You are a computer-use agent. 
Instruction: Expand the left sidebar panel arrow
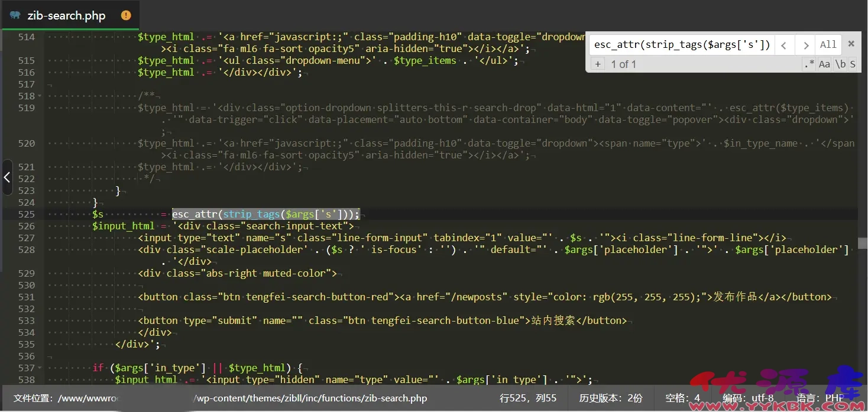pos(7,177)
